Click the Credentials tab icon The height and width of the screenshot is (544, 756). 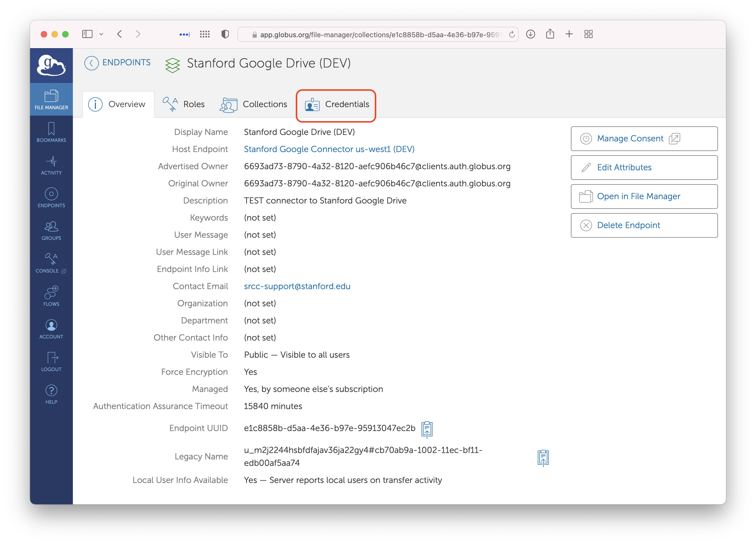[x=312, y=104]
